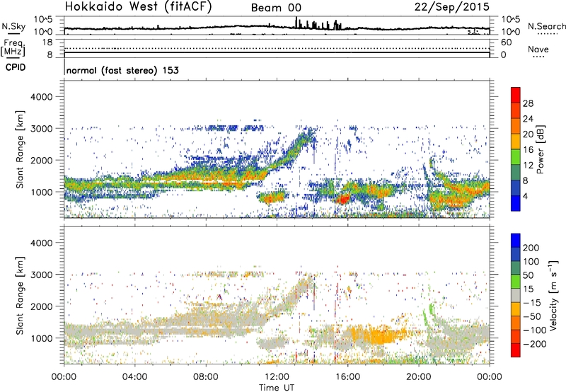Click the "normal (fast stereo) 153" text
The height and width of the screenshot is (392, 566).
coord(122,70)
